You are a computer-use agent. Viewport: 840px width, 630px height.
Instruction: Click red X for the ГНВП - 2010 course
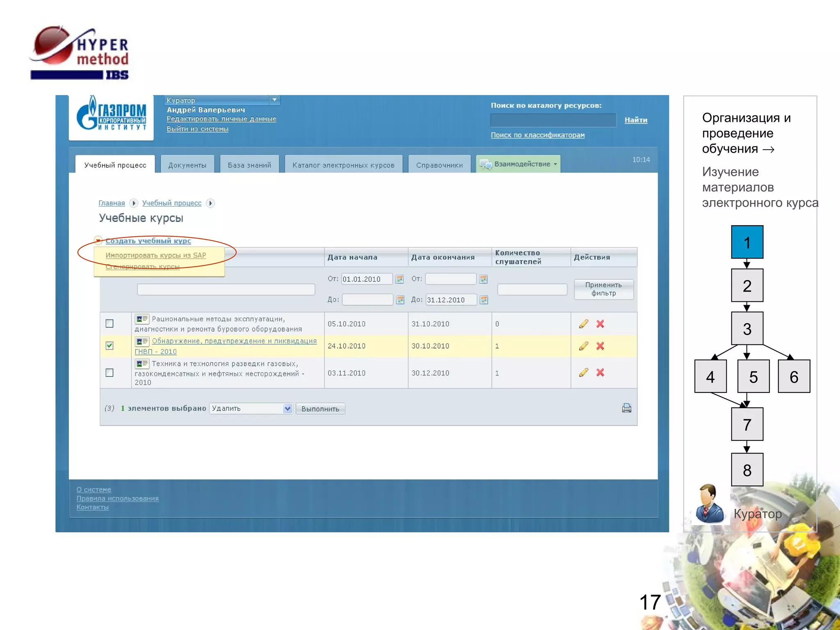tap(600, 346)
